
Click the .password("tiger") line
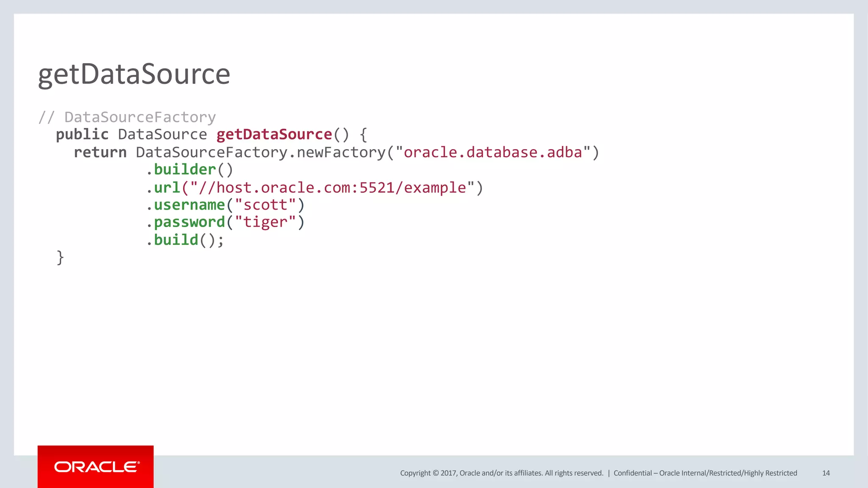tap(225, 222)
